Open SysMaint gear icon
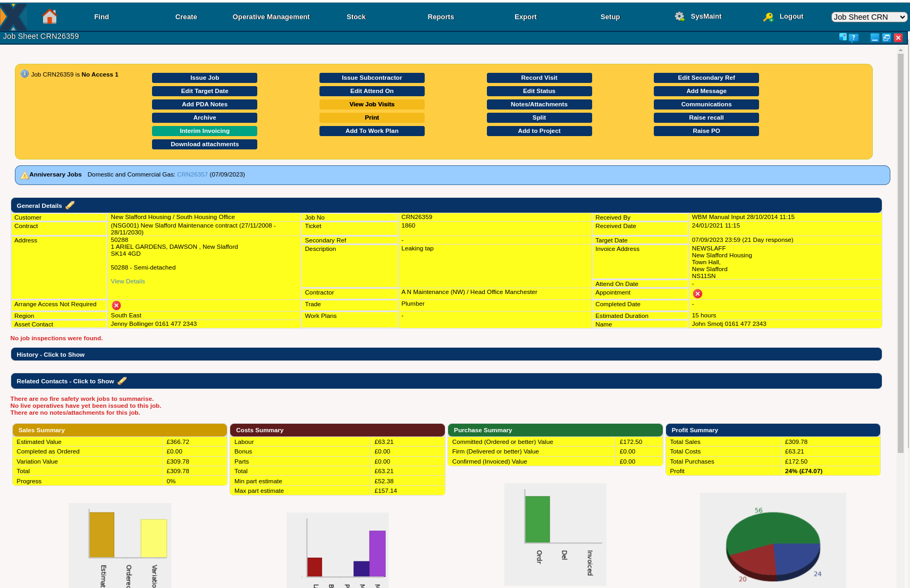The width and height of the screenshot is (910, 588). (x=679, y=16)
